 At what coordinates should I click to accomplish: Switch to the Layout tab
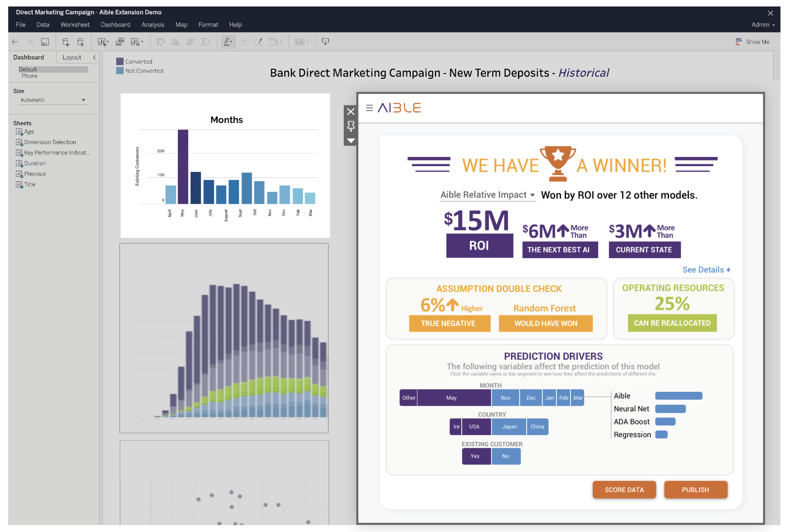pyautogui.click(x=72, y=57)
